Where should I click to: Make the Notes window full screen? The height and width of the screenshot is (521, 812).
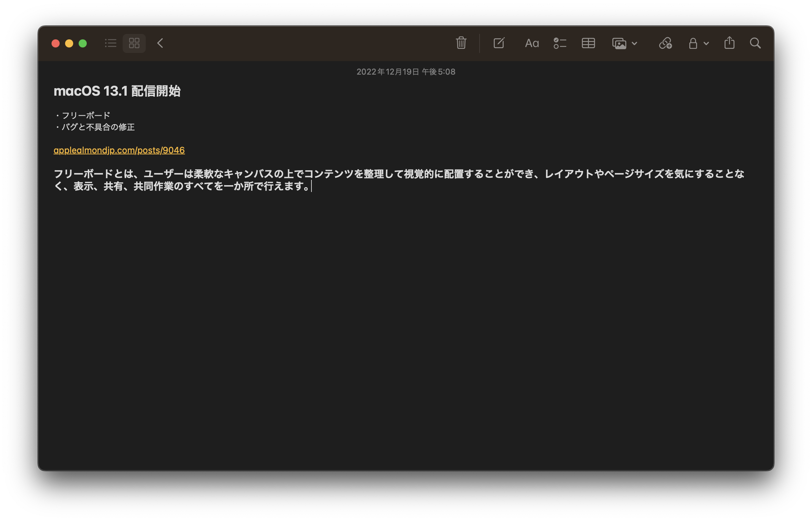pos(83,43)
